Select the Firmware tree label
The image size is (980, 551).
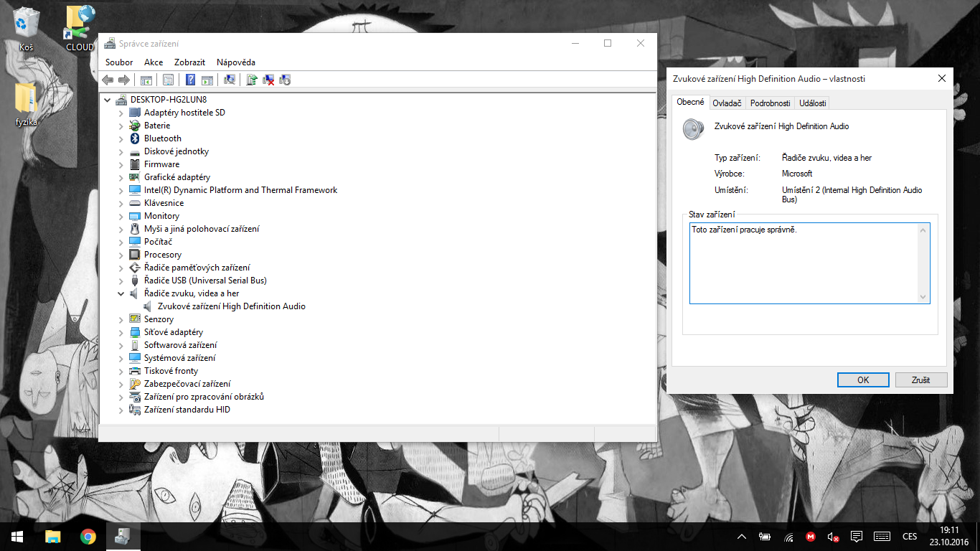click(161, 164)
